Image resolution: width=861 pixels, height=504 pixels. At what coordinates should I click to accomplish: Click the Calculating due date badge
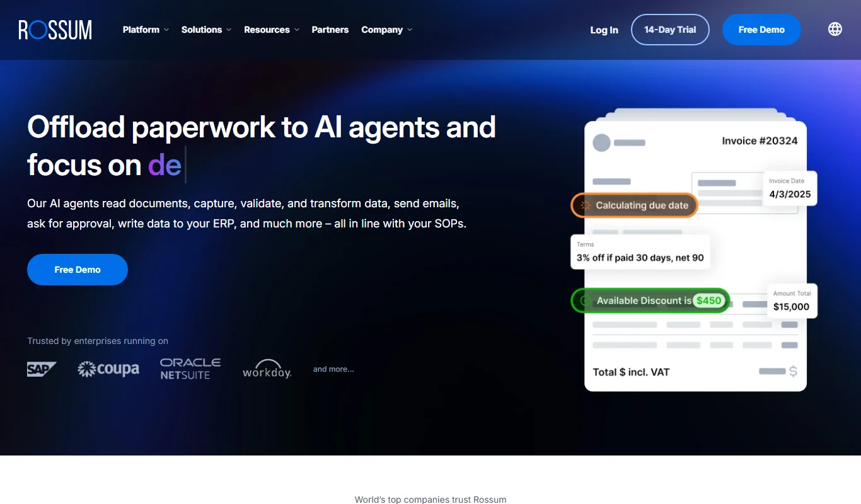click(634, 205)
